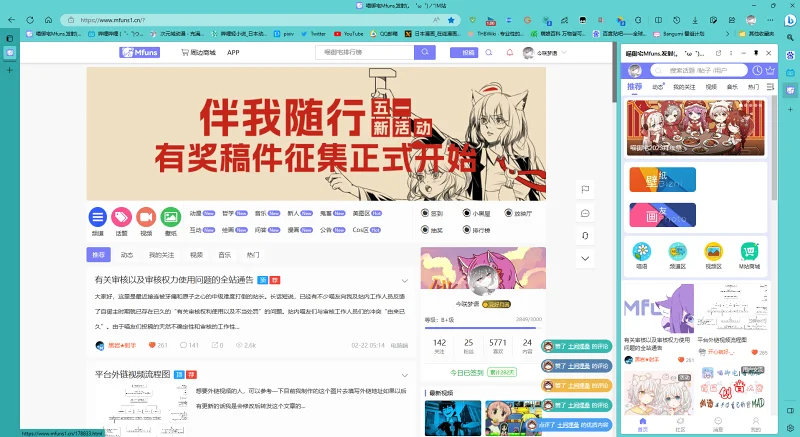Open side panel in new tab icon
800x437 pixels.
(718, 53)
